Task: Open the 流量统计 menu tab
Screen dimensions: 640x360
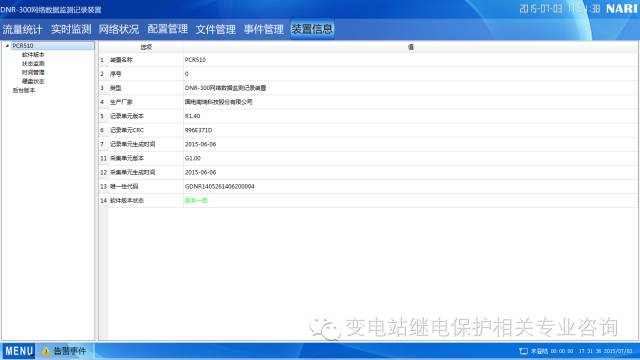Action: click(x=22, y=29)
